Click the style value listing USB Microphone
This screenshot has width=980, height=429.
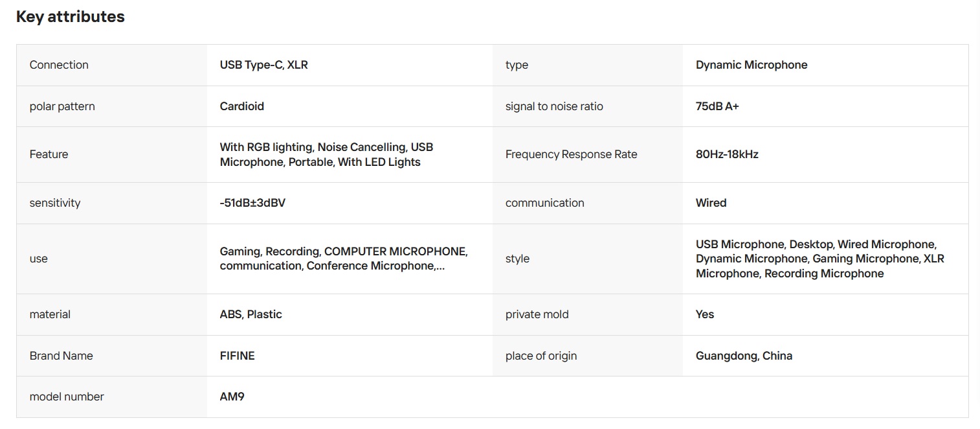[x=819, y=259]
